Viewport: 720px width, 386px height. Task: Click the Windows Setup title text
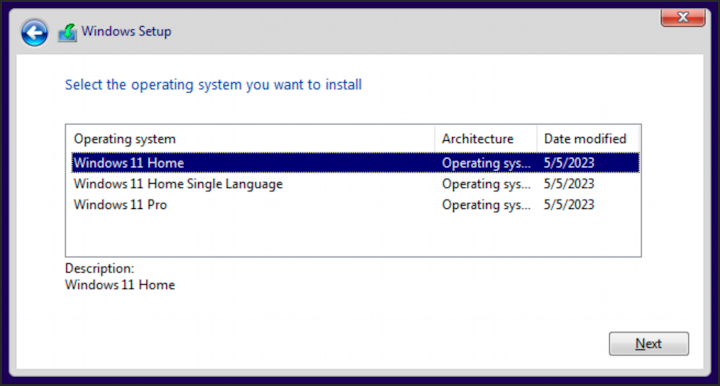click(126, 31)
